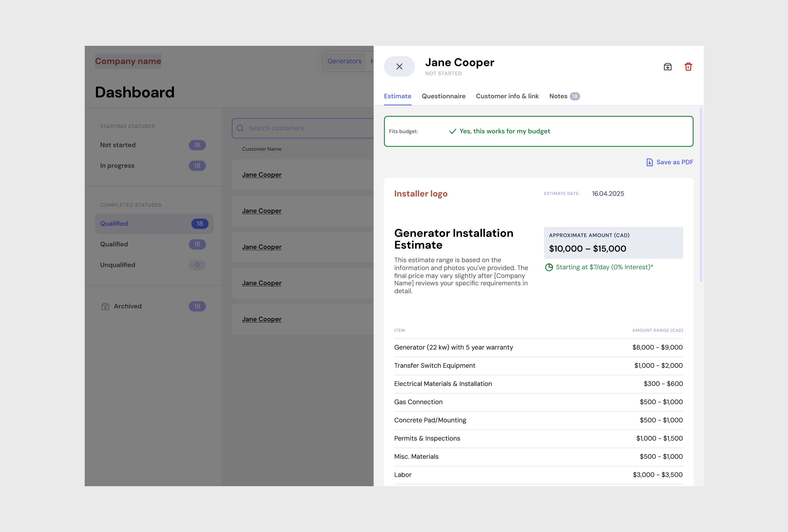The image size is (788, 532).
Task: Click the Save as PDF download icon
Action: point(649,162)
